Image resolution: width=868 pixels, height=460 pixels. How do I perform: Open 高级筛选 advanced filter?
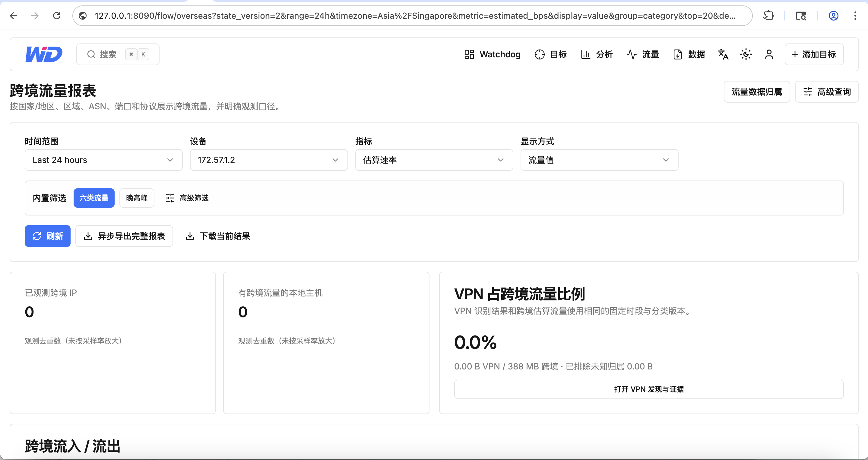(x=187, y=198)
